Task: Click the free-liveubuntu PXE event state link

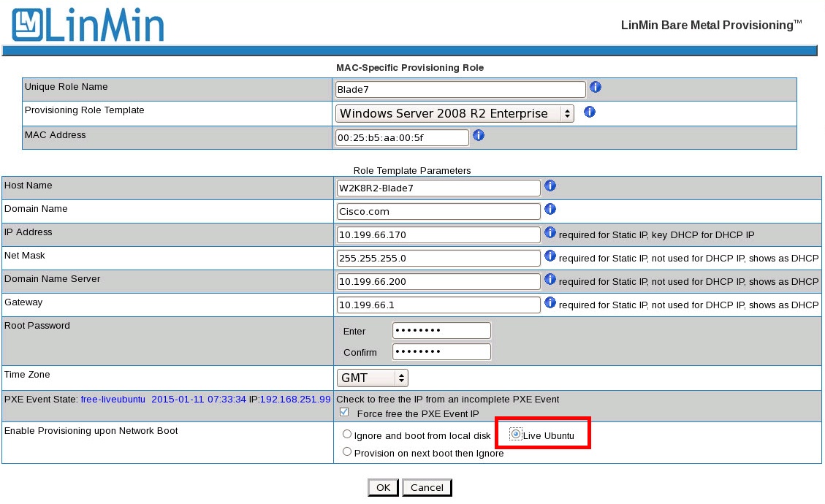Action: click(x=113, y=400)
